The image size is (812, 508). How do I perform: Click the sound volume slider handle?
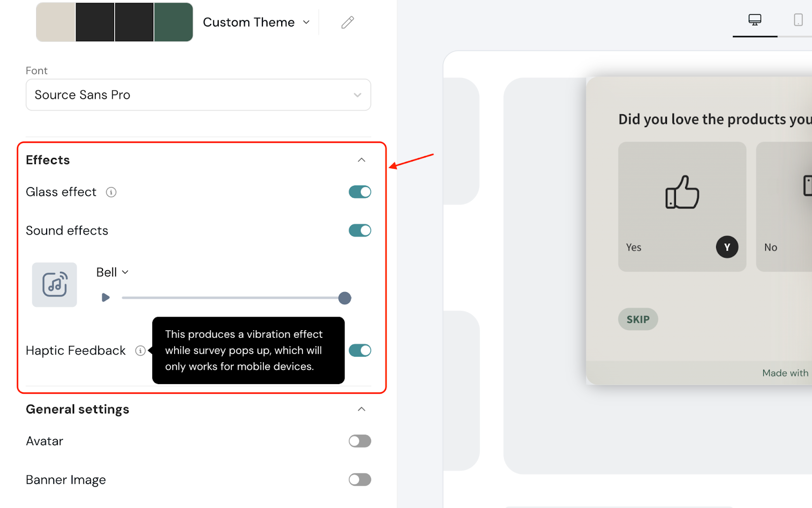tap(345, 298)
